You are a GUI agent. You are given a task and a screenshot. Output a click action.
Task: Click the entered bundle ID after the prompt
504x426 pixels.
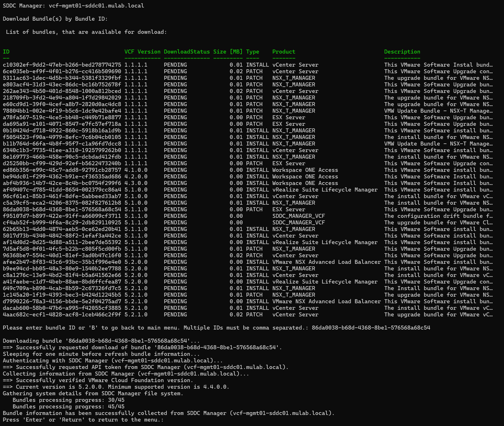tap(371, 328)
